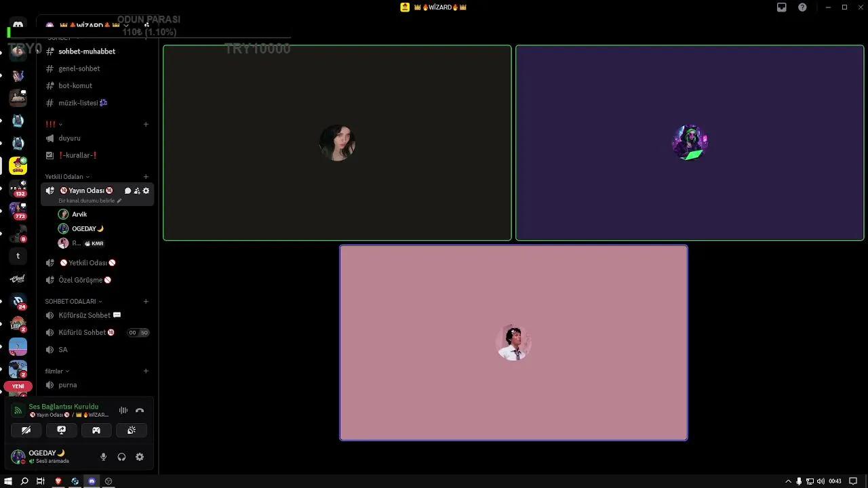Open Task View on taskbar

pyautogui.click(x=41, y=481)
